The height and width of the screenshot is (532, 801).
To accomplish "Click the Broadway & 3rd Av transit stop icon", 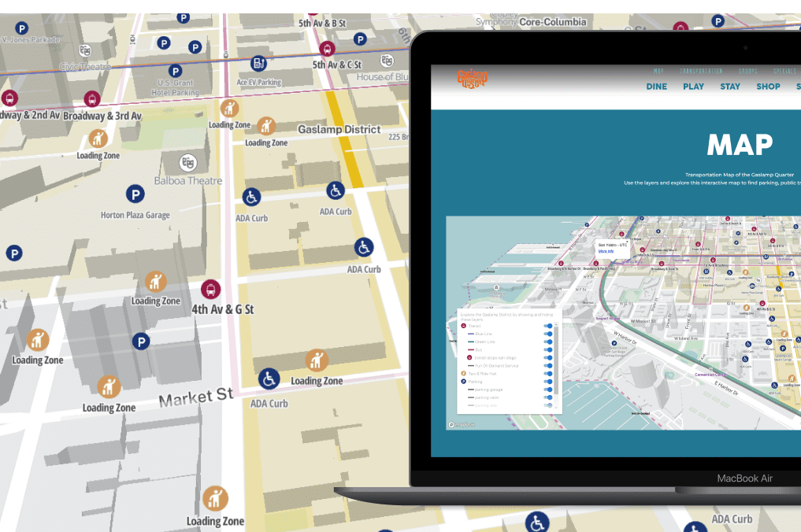I will [92, 98].
